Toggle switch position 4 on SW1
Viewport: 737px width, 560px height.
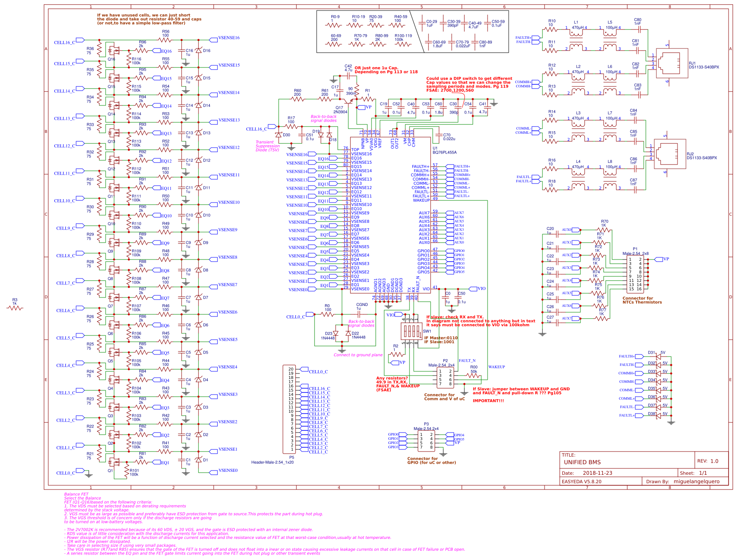(x=405, y=331)
